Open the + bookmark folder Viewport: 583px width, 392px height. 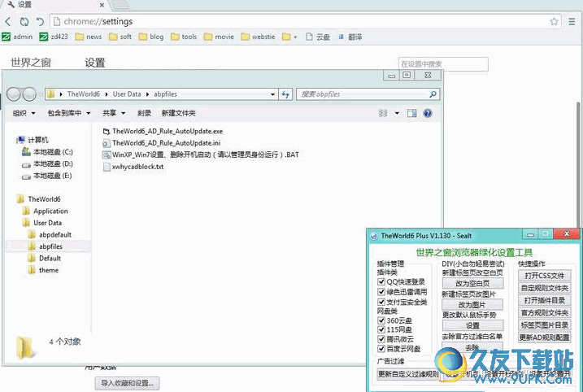pos(289,37)
